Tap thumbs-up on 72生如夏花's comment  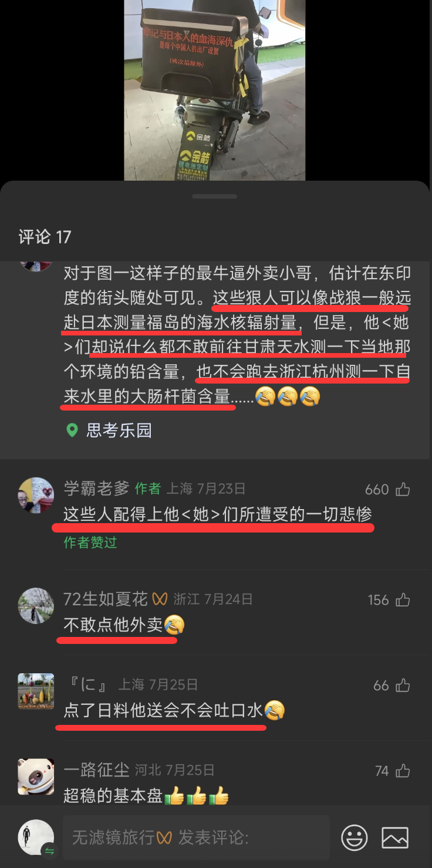click(403, 600)
